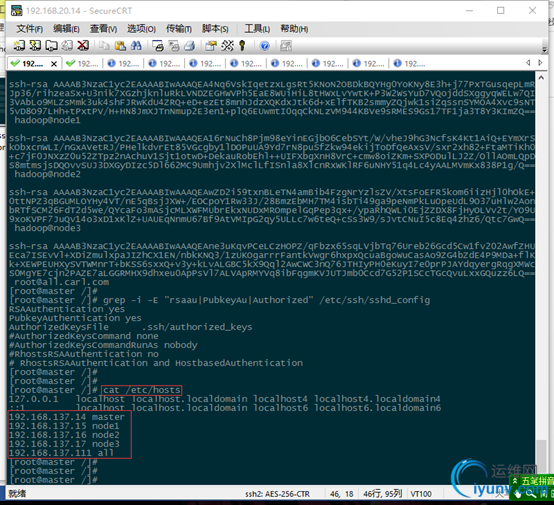Open Session Options from the toolbar
The height and width of the screenshot is (505, 554).
point(211,45)
